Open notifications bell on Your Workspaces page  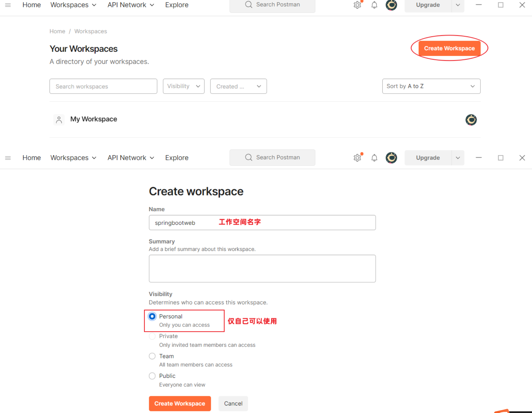(374, 5)
